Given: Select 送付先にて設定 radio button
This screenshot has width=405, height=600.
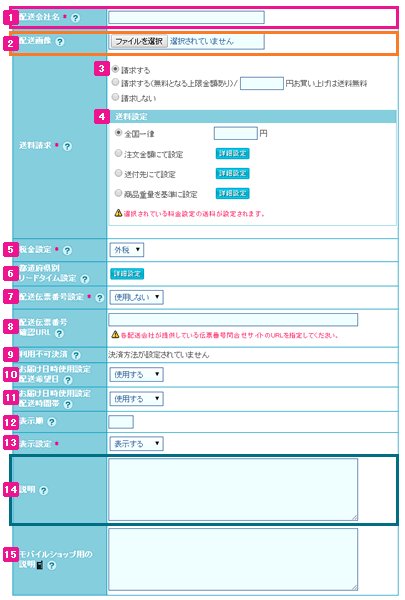Looking at the screenshot, I should click(x=118, y=173).
